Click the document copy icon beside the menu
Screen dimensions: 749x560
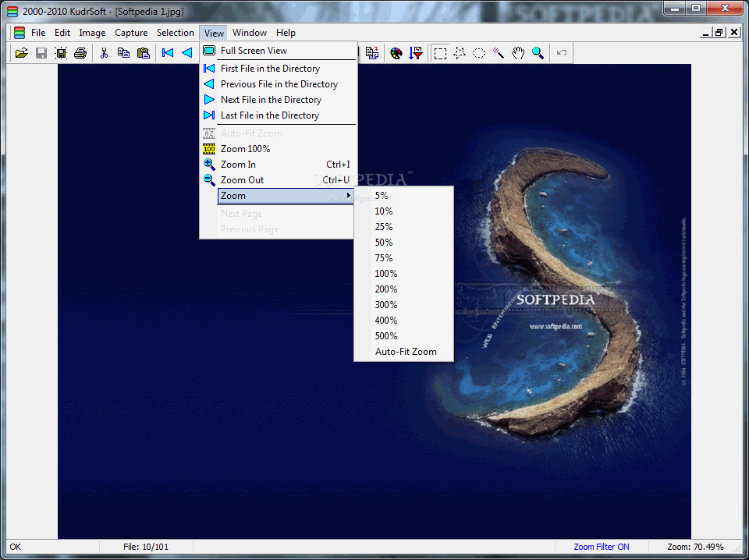pyautogui.click(x=372, y=53)
